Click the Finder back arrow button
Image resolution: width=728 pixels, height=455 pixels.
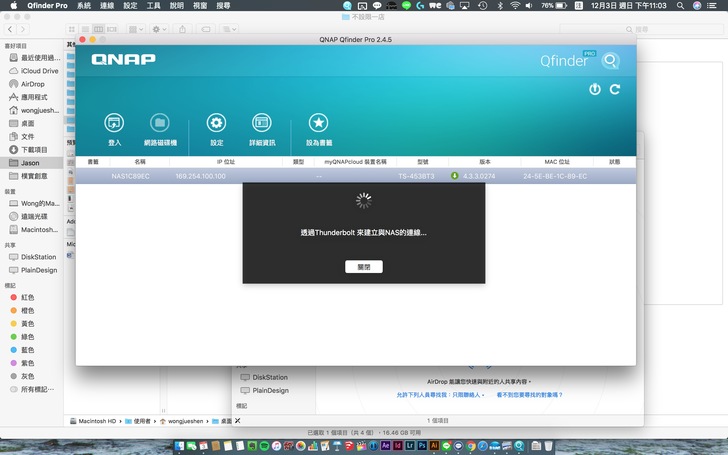(10, 29)
